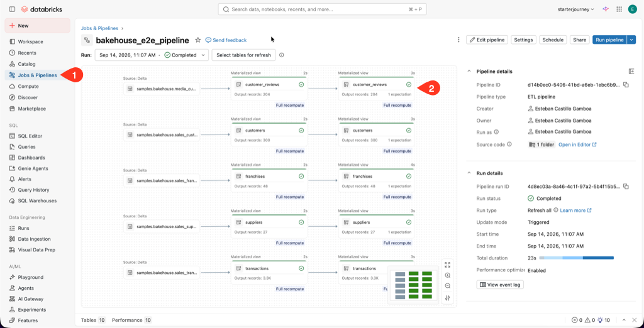Select the suppliers node with 1 expectation
The image size is (644, 328).
point(376,226)
